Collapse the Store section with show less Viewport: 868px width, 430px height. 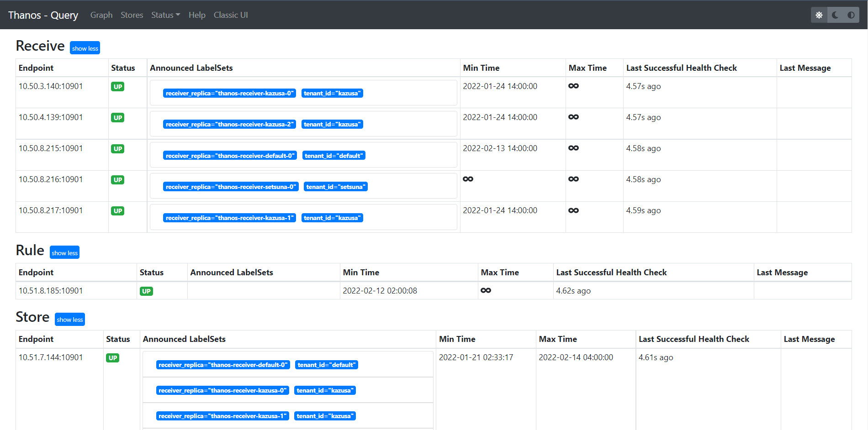pos(70,320)
